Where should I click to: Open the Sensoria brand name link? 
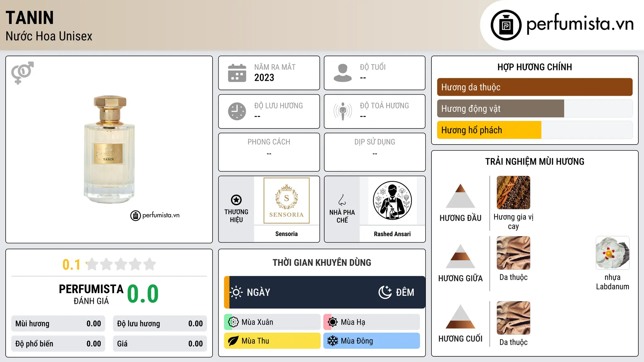click(x=286, y=234)
